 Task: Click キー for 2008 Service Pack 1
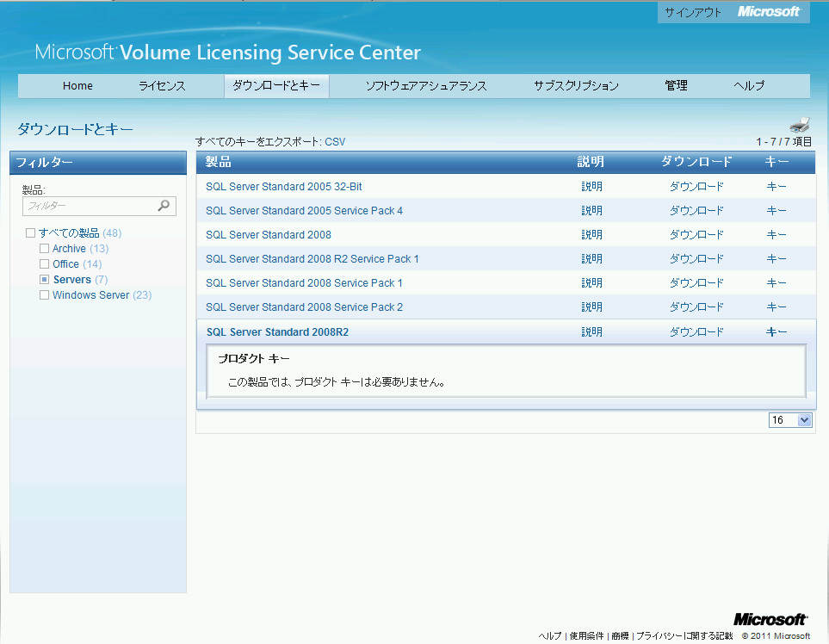[776, 283]
